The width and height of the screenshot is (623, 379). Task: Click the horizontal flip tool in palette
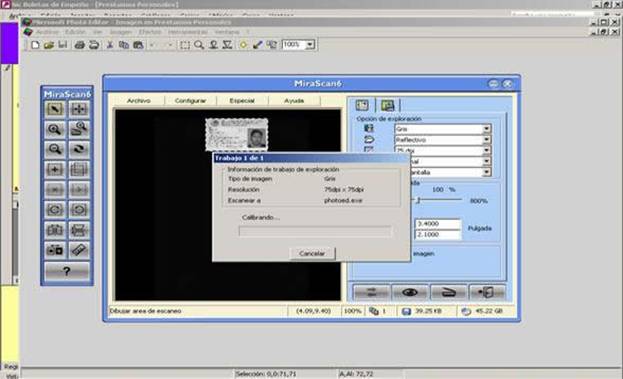click(x=55, y=230)
